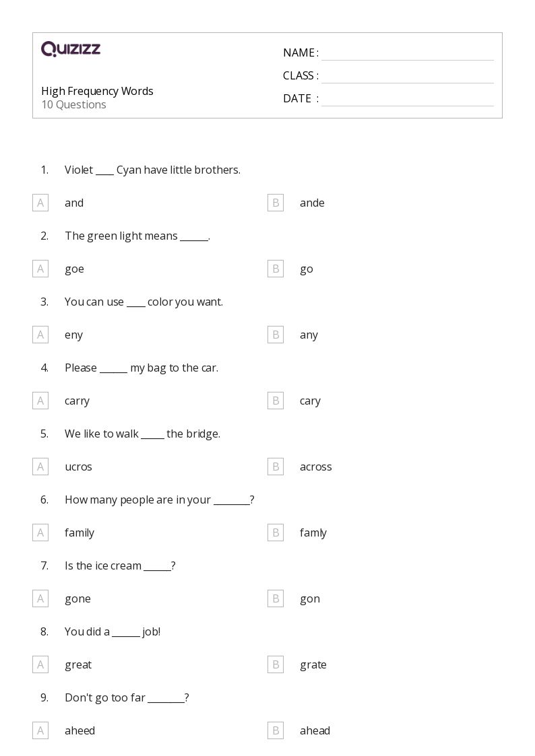Click the NAME input line
The height and width of the screenshot is (756, 535).
(x=408, y=54)
